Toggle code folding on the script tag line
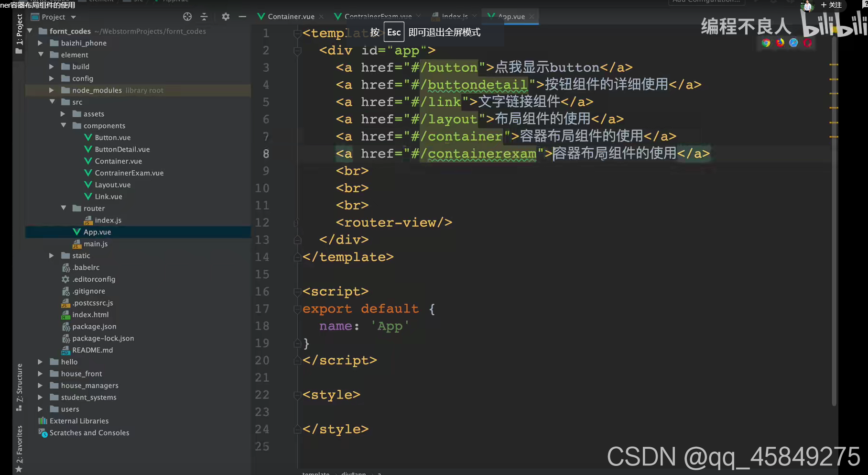This screenshot has width=868, height=475. coord(297,292)
